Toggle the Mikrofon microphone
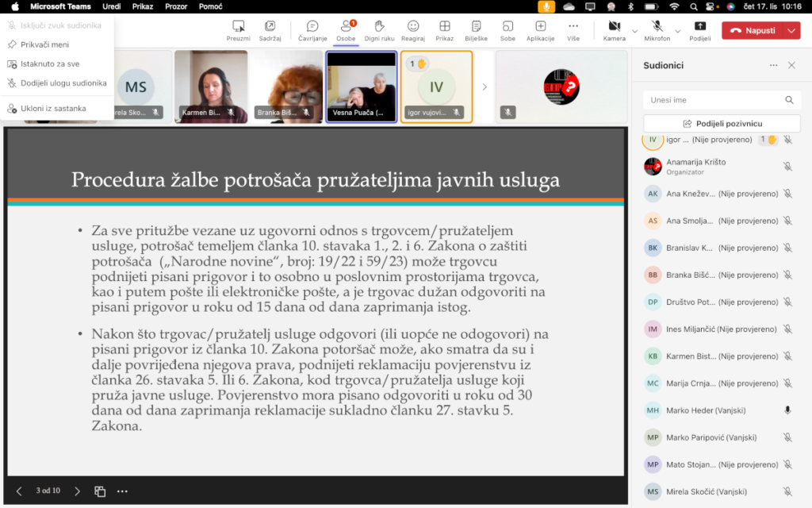Screen dimensions: 812x508 [x=657, y=31]
